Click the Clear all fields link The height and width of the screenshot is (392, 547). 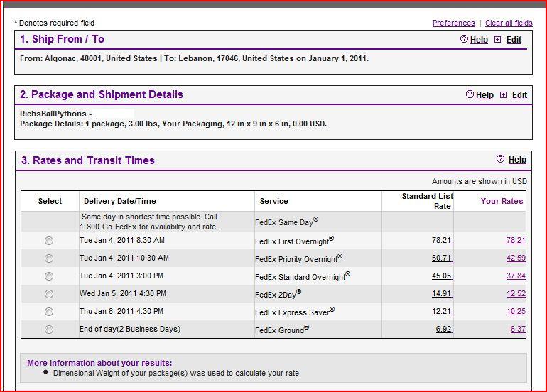pos(509,23)
